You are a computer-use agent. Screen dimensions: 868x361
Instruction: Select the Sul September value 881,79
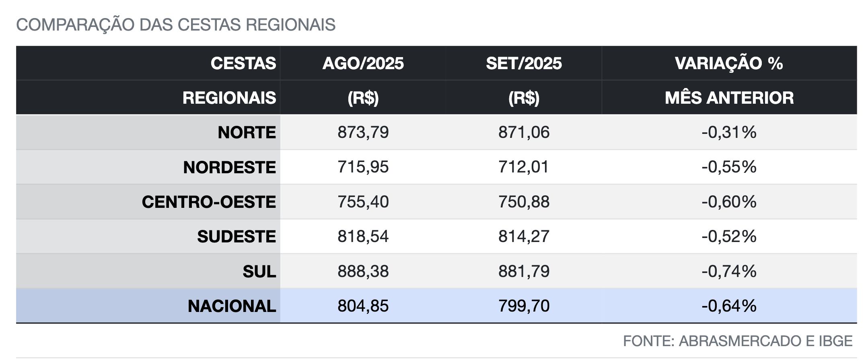click(524, 271)
